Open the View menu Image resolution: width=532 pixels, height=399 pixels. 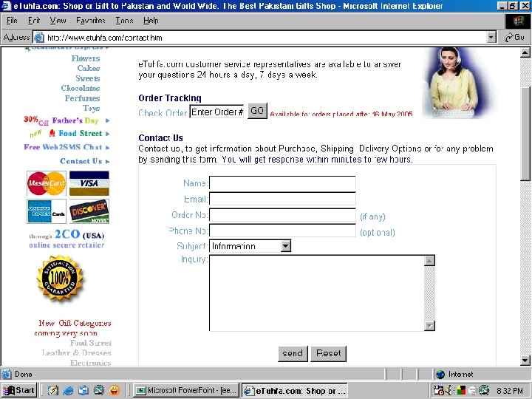pos(58,21)
